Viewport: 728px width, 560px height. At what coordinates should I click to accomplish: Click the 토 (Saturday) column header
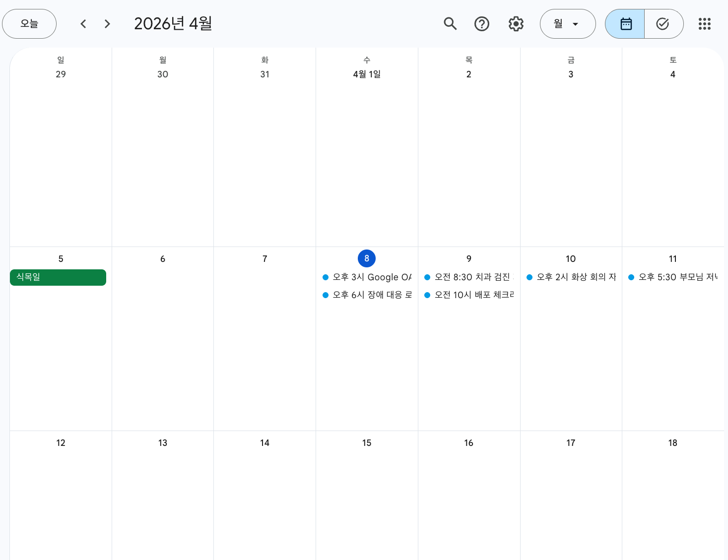pos(673,60)
